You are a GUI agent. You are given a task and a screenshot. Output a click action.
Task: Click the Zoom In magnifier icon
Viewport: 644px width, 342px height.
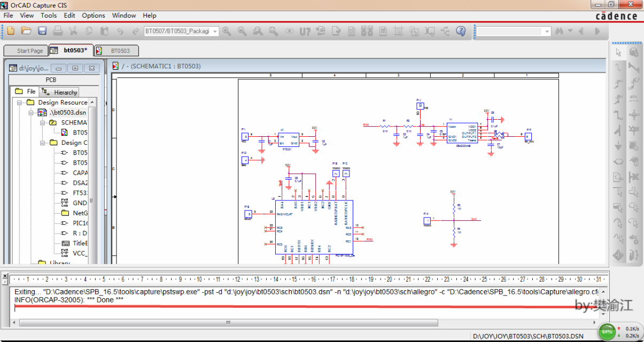tap(227, 31)
